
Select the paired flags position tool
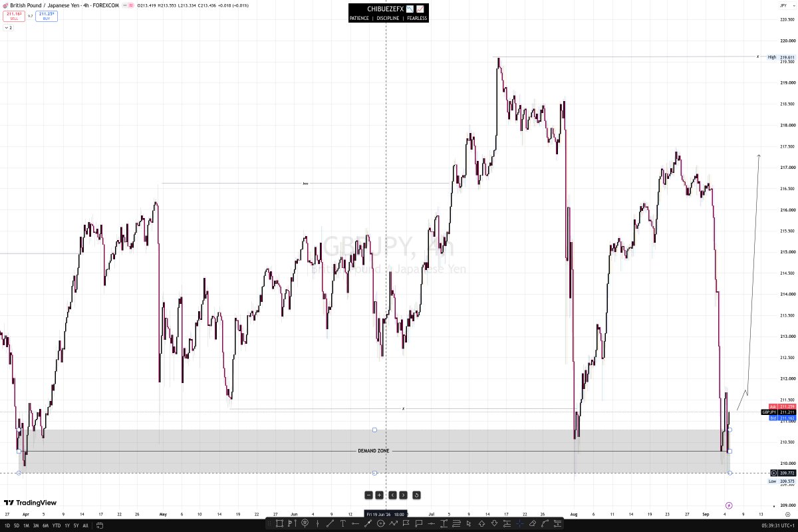[292, 523]
